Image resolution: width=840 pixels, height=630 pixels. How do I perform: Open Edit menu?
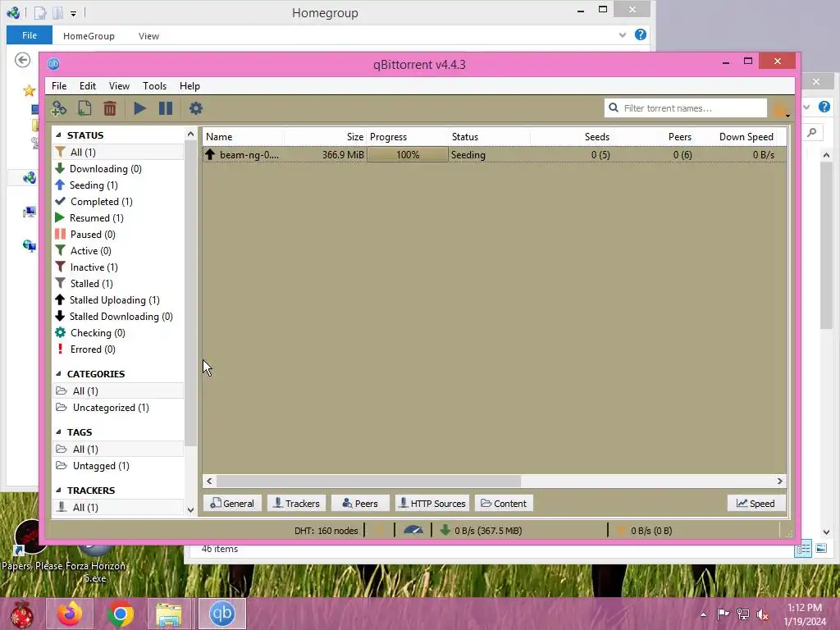[x=88, y=85]
